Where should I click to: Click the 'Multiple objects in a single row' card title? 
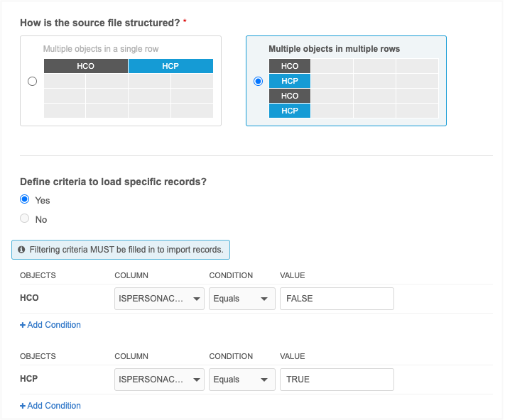[101, 49]
